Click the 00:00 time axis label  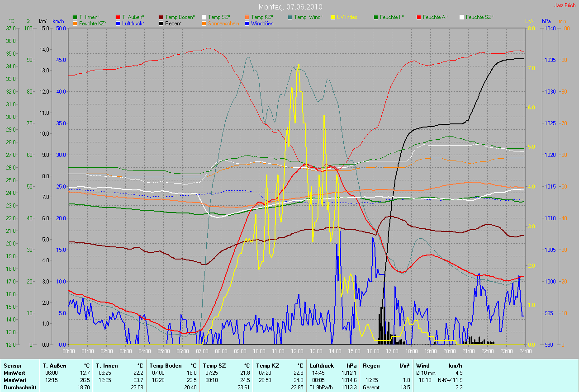[69, 351]
